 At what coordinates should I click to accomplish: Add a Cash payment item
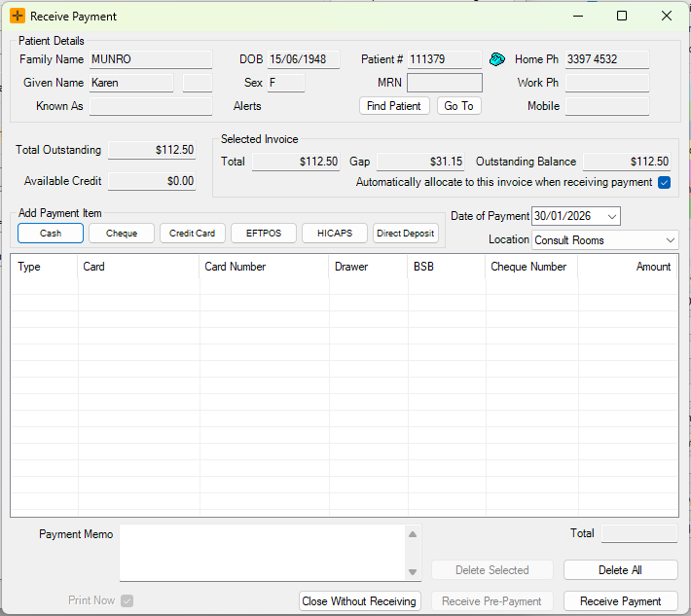[x=51, y=234]
